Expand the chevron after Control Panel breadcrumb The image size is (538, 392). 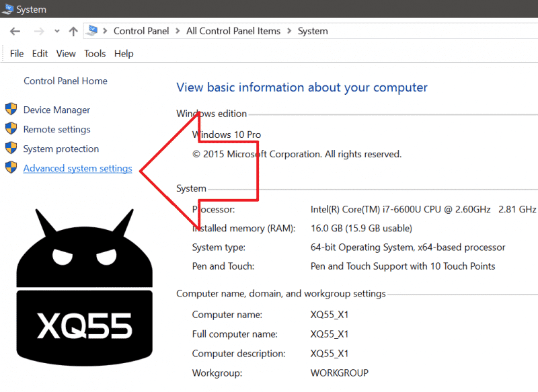pos(177,31)
